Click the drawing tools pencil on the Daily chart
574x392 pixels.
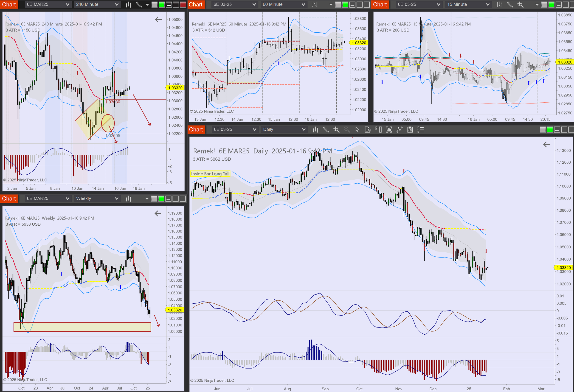pos(326,130)
